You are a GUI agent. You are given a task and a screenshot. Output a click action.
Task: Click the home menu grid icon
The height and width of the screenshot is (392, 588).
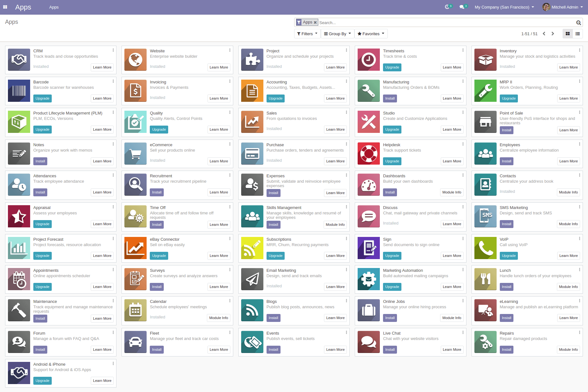(5, 7)
